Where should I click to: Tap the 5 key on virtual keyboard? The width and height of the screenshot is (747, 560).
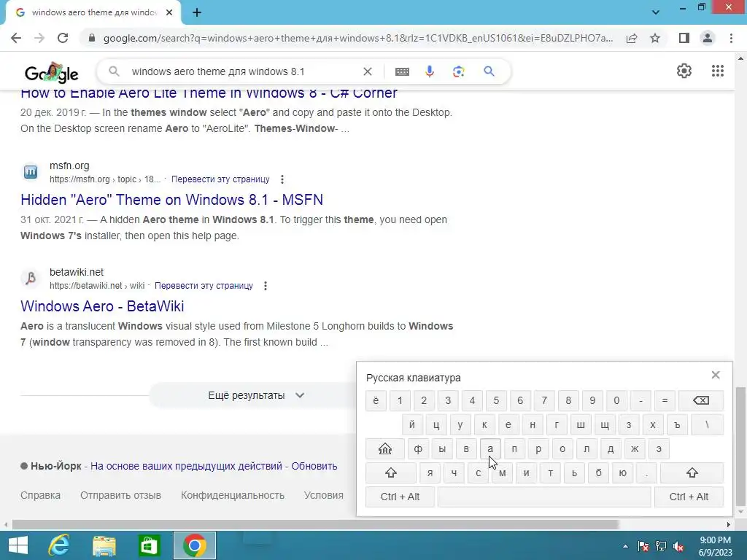496,400
